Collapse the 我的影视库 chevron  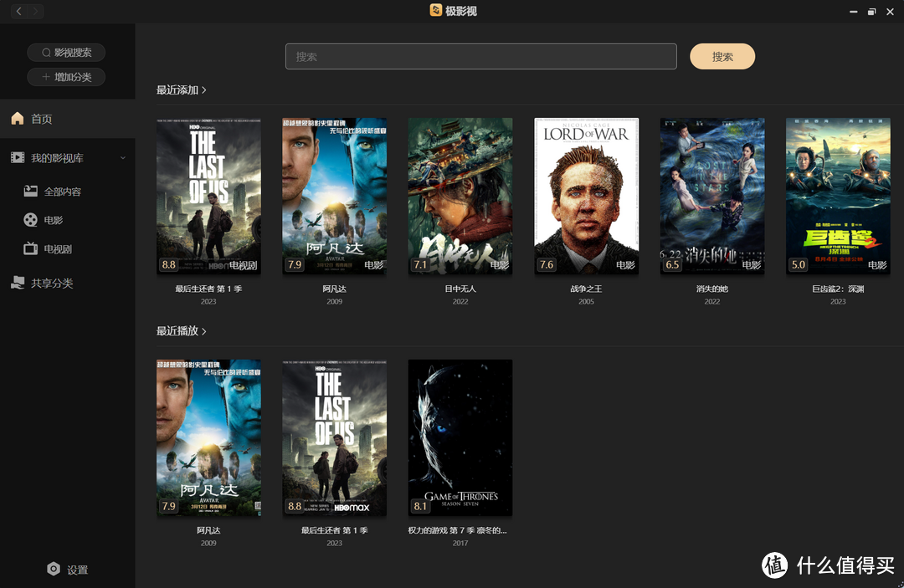123,158
